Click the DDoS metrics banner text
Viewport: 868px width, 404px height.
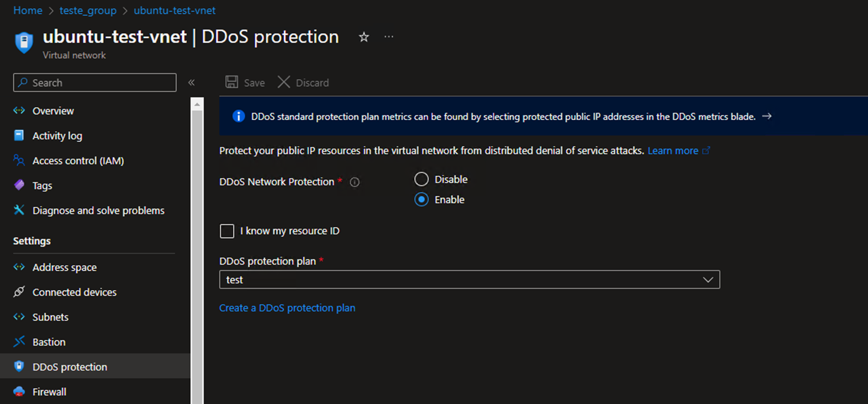pos(503,117)
